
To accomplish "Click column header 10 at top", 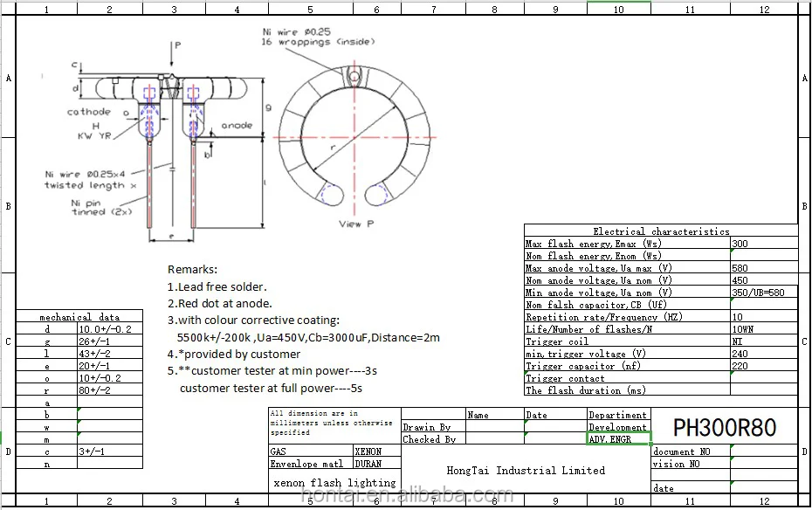I will 618,9.
